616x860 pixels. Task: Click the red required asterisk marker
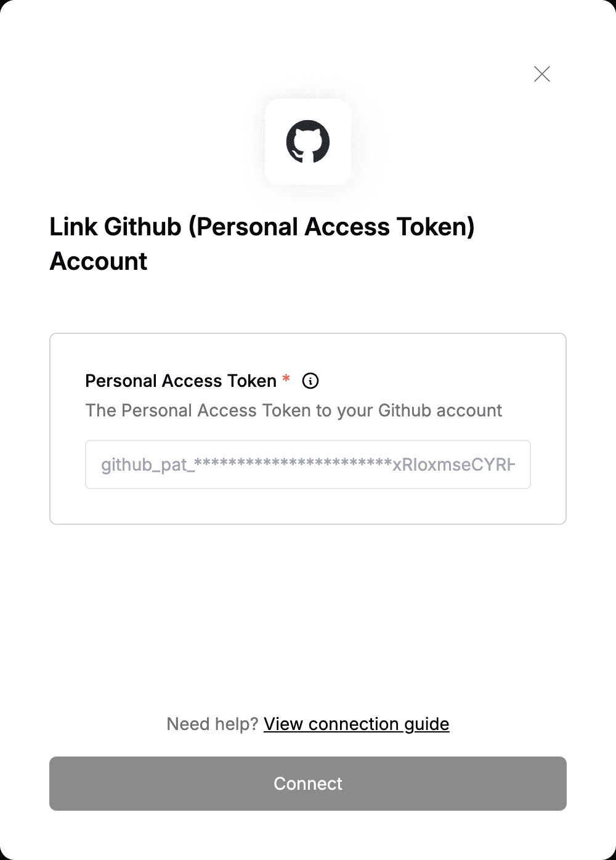(286, 378)
